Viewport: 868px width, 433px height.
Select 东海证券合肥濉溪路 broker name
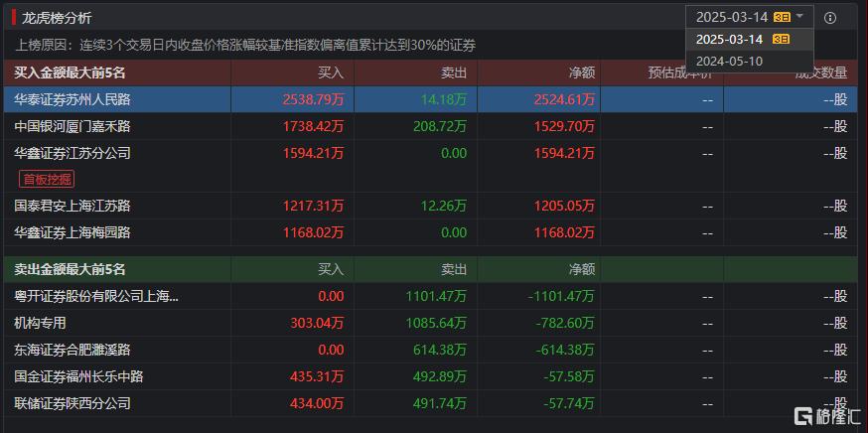pos(72,350)
